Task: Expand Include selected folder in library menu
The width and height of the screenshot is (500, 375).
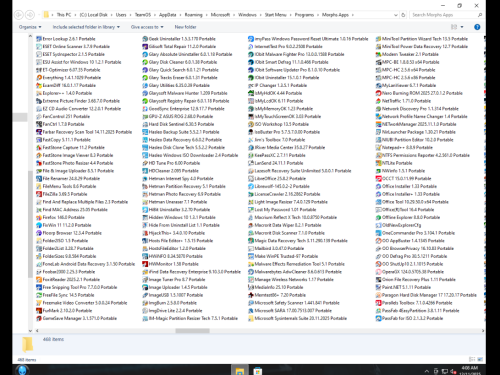Action: point(86,27)
